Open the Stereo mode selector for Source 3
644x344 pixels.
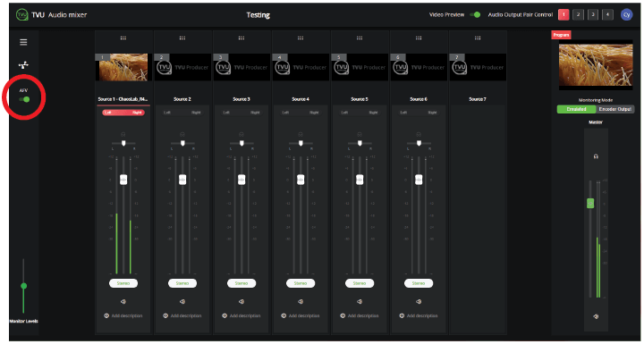[x=241, y=283]
